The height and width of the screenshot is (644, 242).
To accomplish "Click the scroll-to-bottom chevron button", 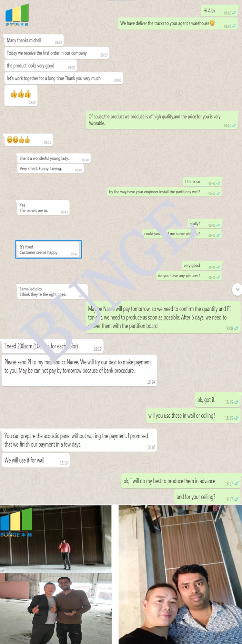I will coord(237,289).
